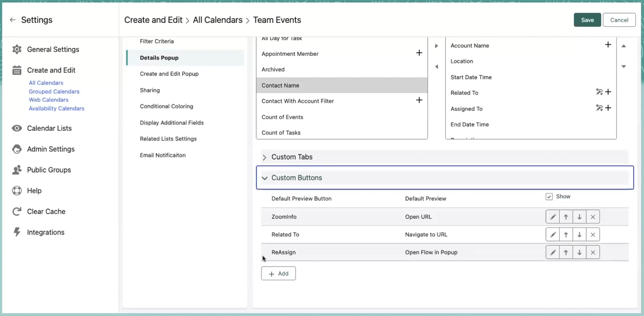Open General Settings gear icon

click(x=17, y=49)
